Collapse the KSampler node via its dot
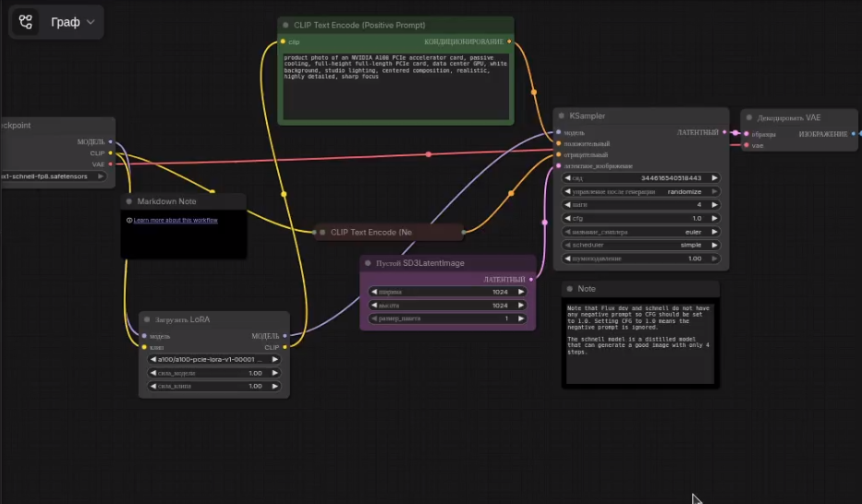The height and width of the screenshot is (504, 862). coord(562,115)
